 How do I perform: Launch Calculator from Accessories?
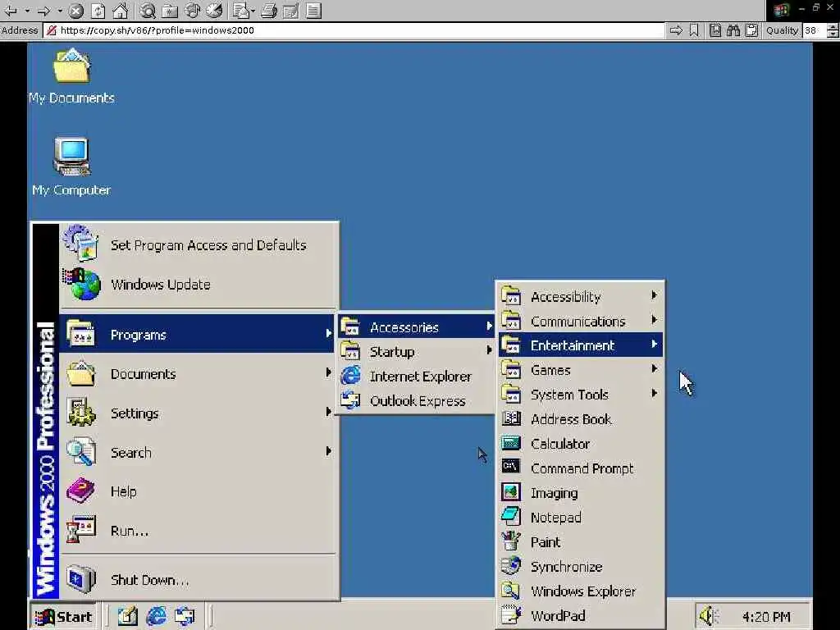pyautogui.click(x=581, y=444)
